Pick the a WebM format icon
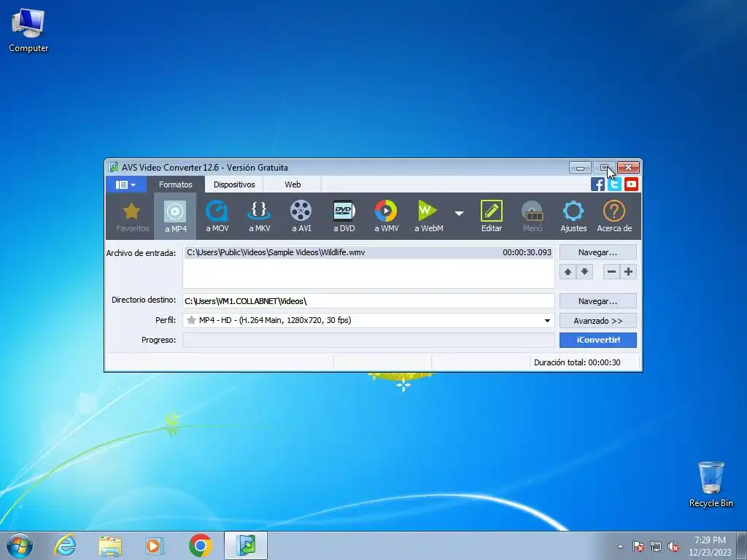The image size is (747, 560). coord(428,217)
